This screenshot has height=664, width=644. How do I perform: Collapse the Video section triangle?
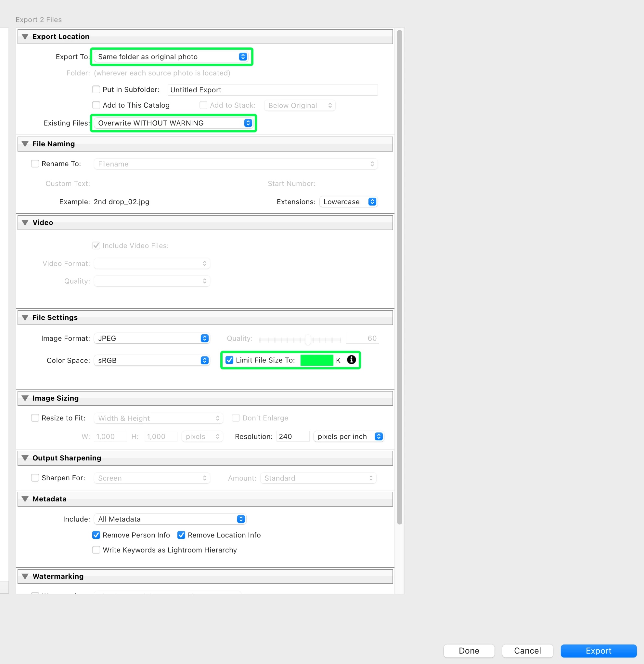pyautogui.click(x=25, y=222)
